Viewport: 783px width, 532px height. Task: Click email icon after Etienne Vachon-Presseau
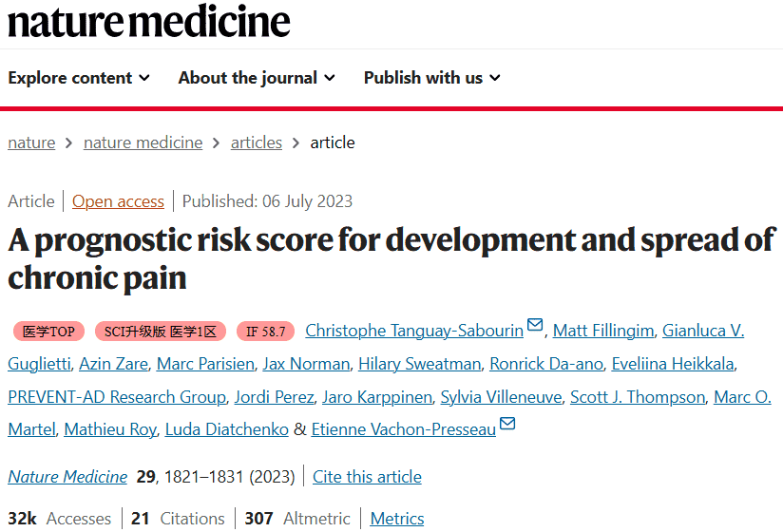tap(507, 425)
